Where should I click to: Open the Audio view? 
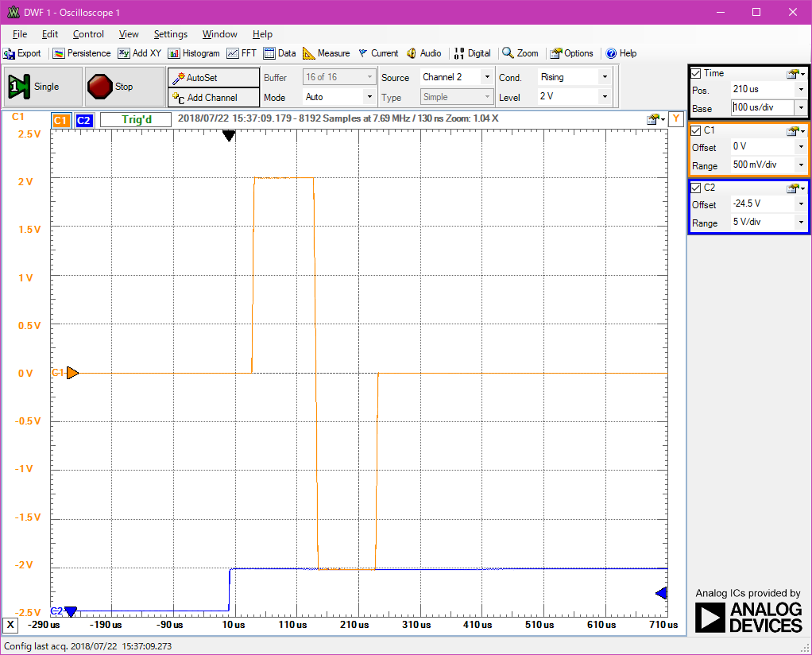[424, 53]
